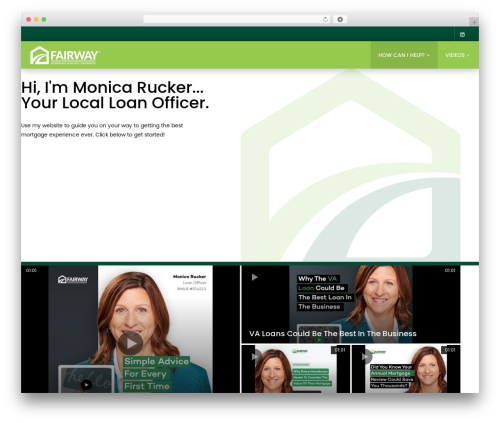Expand the Videos menu
Screen dimensions: 500x423
pyautogui.click(x=458, y=55)
